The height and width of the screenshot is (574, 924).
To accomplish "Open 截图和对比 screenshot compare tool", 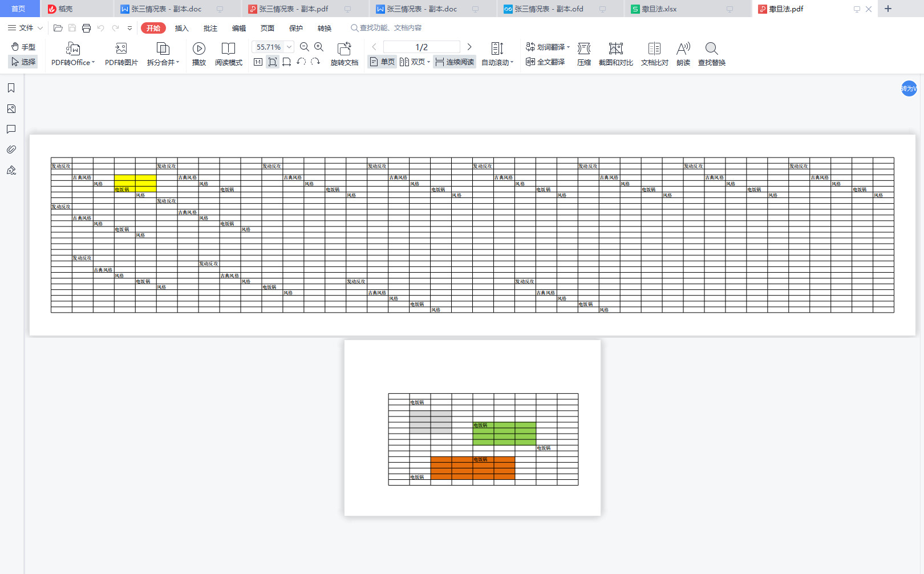I will [x=616, y=54].
